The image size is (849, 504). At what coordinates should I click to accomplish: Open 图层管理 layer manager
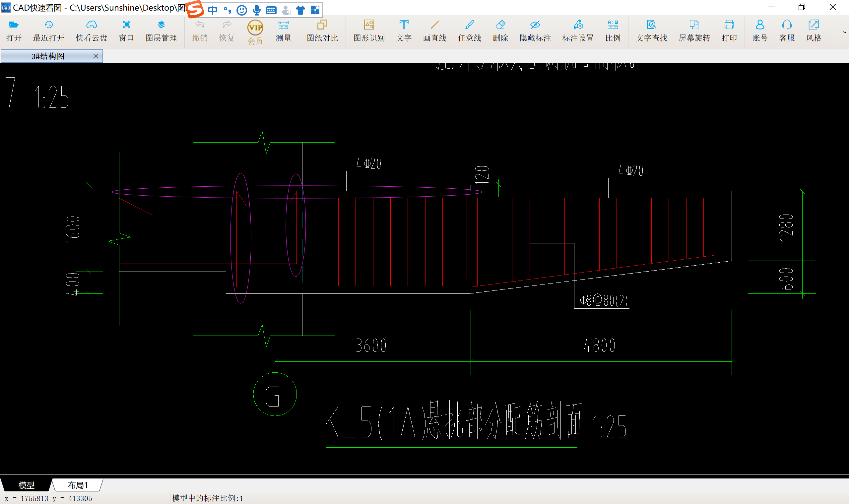click(x=161, y=31)
